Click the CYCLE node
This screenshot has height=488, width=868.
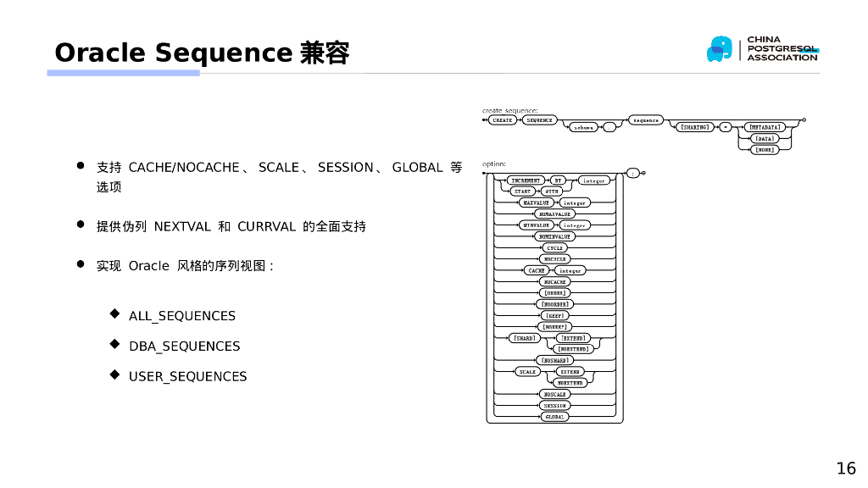point(554,248)
